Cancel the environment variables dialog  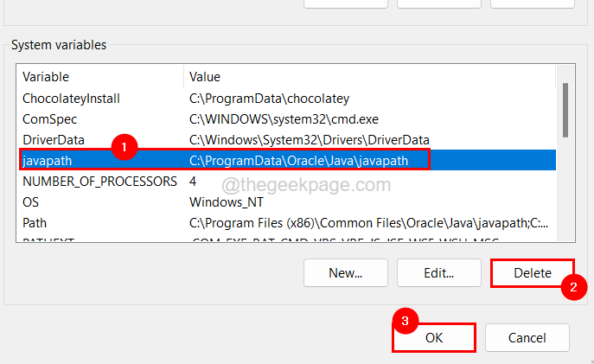point(527,337)
